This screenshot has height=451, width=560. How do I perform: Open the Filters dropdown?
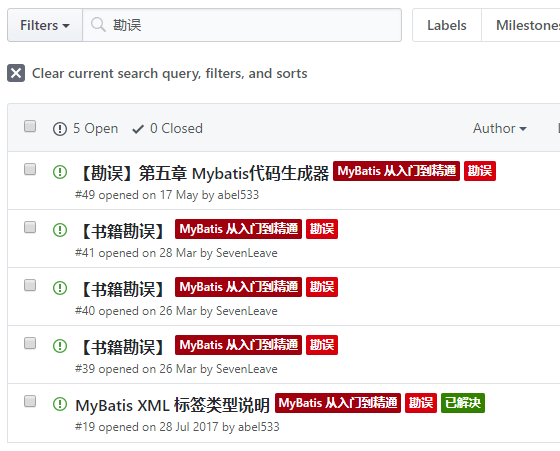[45, 25]
